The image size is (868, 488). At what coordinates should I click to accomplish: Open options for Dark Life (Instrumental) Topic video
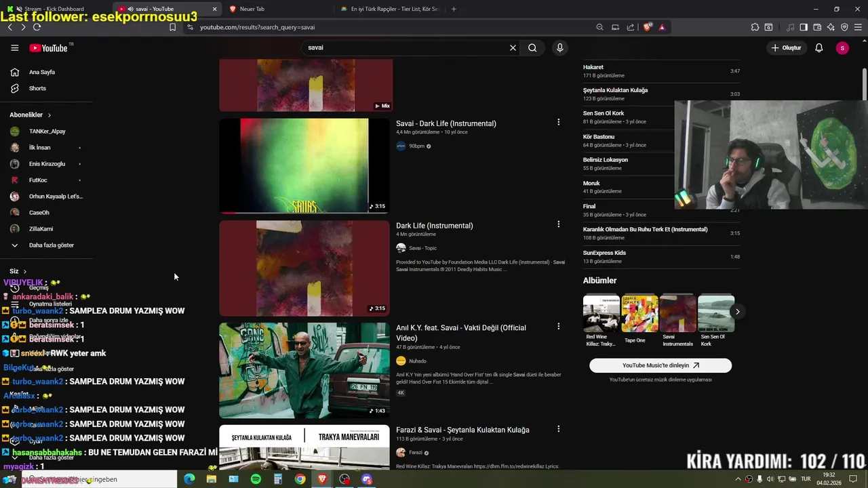point(558,224)
